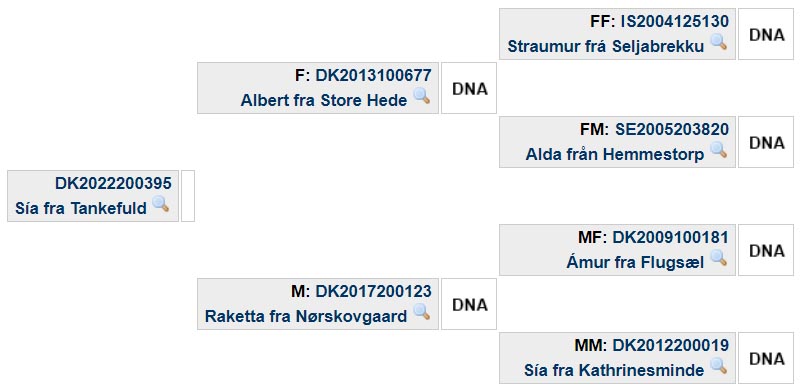Viewport: 801px width, 390px height.
Task: Click magnifier icon beside Raketta fra Nørskovgaard
Action: coord(421,312)
